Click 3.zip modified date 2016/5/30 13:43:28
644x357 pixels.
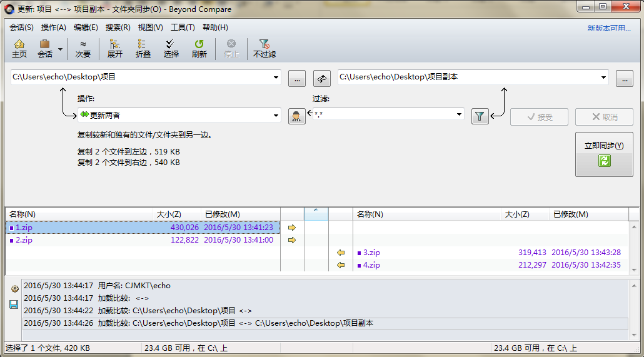click(586, 253)
